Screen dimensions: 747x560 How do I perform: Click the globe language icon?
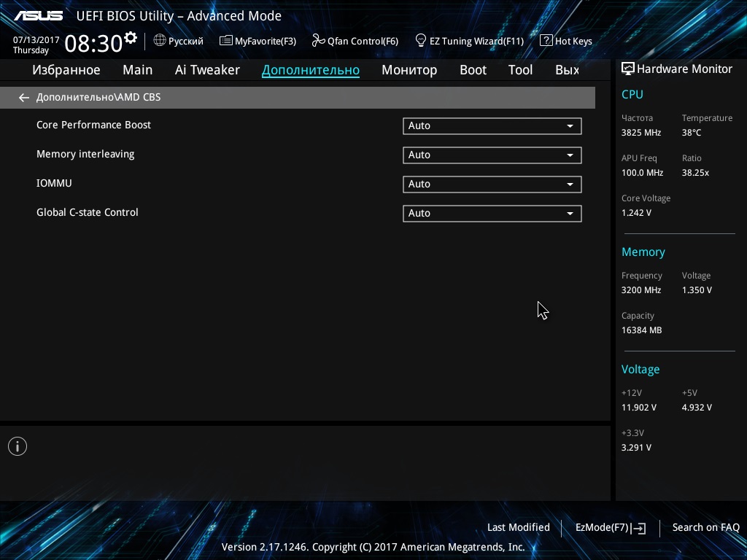[160, 41]
